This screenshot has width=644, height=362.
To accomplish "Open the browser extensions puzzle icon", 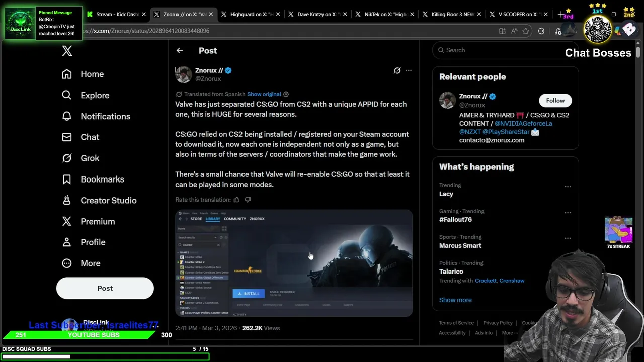I will pos(541,31).
